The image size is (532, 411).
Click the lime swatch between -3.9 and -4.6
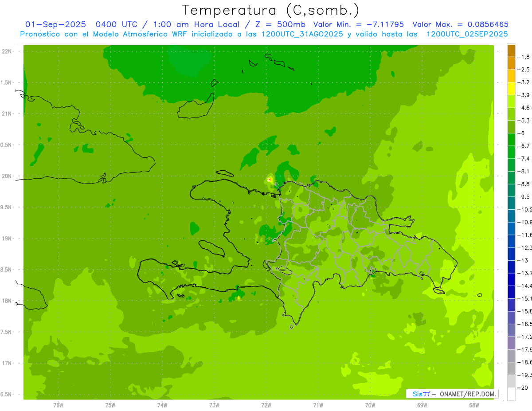[x=511, y=102]
